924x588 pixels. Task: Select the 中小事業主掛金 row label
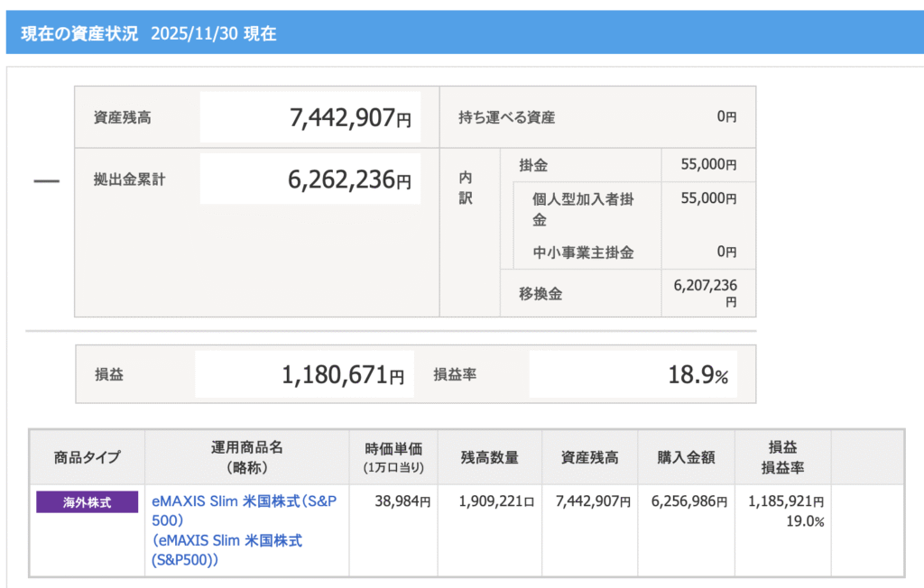tap(583, 253)
